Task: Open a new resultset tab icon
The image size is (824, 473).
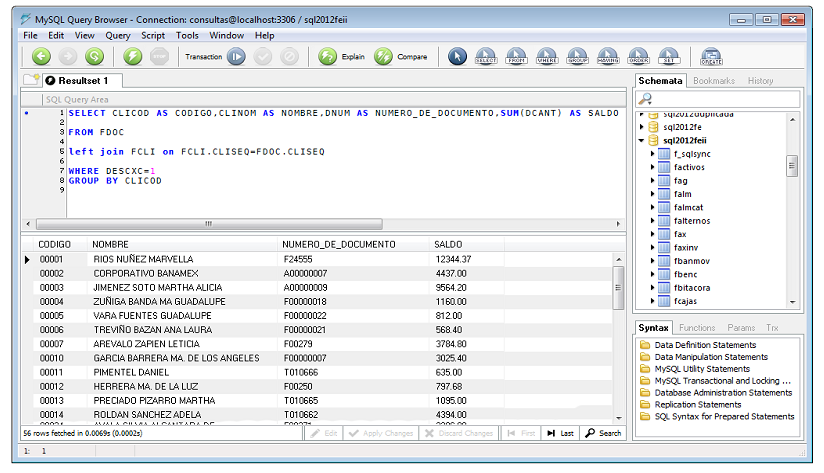Action: click(x=31, y=80)
